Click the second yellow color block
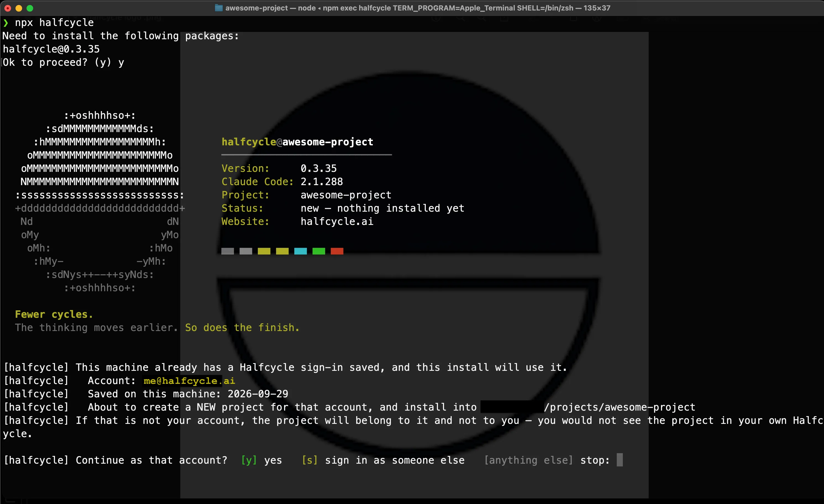This screenshot has width=824, height=504. 282,251
